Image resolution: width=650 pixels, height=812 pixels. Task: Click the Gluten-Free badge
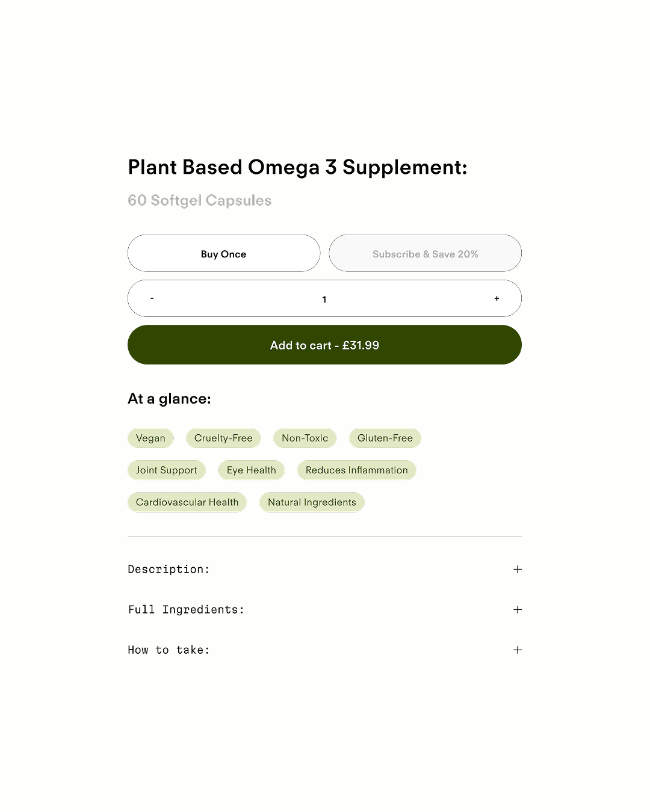(x=385, y=438)
